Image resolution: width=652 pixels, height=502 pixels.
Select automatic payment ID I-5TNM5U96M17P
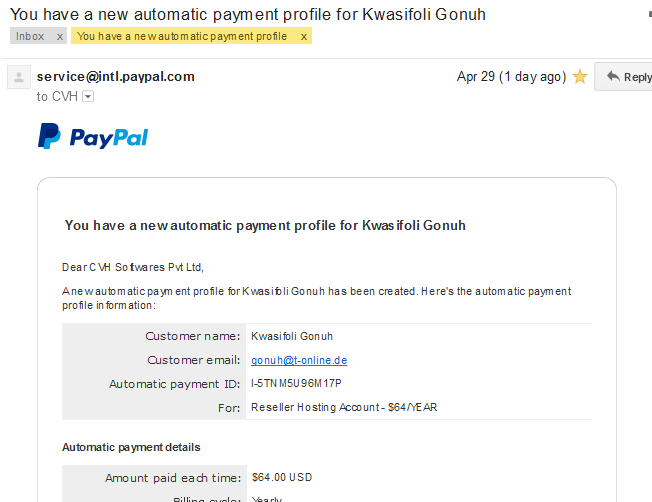click(296, 383)
